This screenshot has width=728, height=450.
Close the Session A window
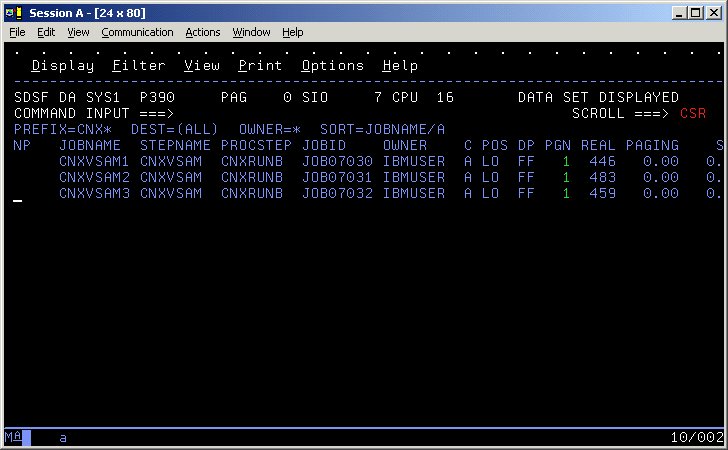(x=712, y=12)
